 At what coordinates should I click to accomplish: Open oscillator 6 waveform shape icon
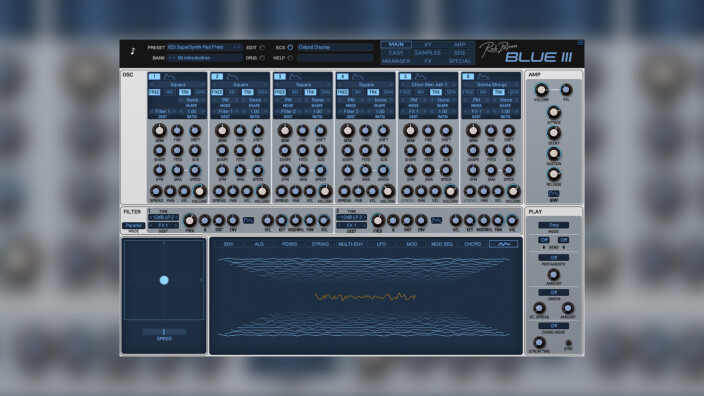click(483, 77)
